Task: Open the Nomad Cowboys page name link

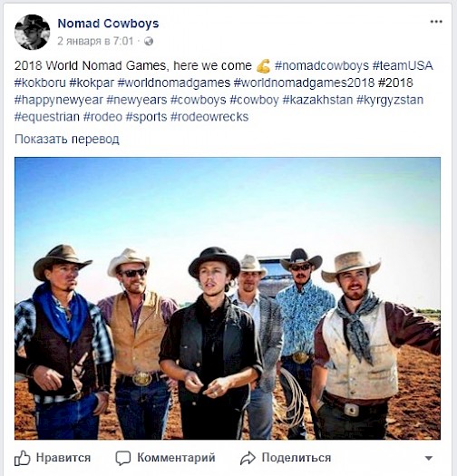Action: pyautogui.click(x=108, y=24)
